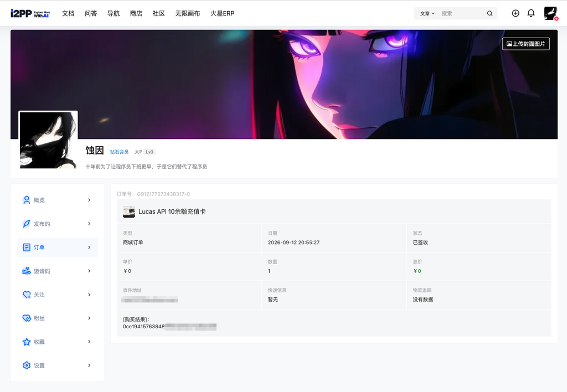Click the plus create-post icon
This screenshot has height=392, width=567.
tap(516, 13)
